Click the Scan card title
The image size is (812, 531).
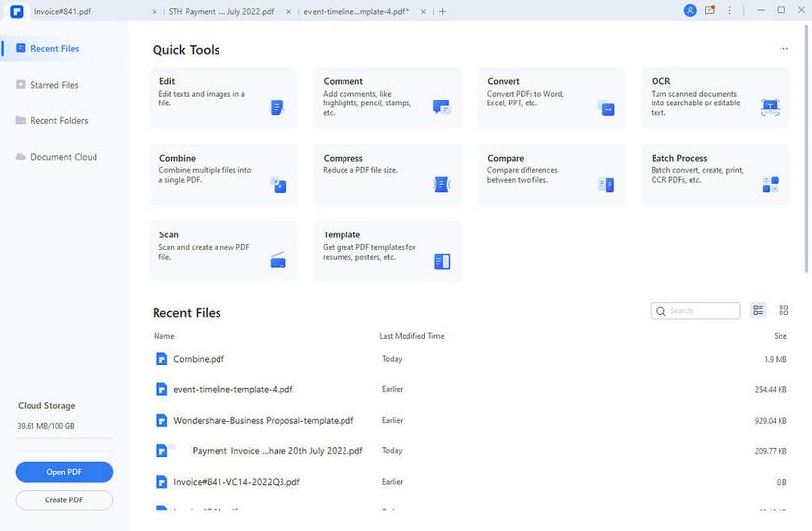tap(169, 234)
